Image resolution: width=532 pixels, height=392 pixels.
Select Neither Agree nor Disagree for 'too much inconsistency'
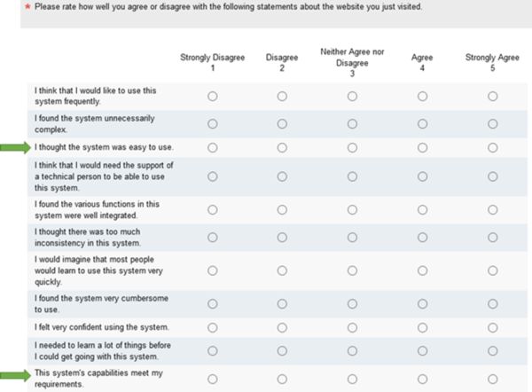point(352,237)
